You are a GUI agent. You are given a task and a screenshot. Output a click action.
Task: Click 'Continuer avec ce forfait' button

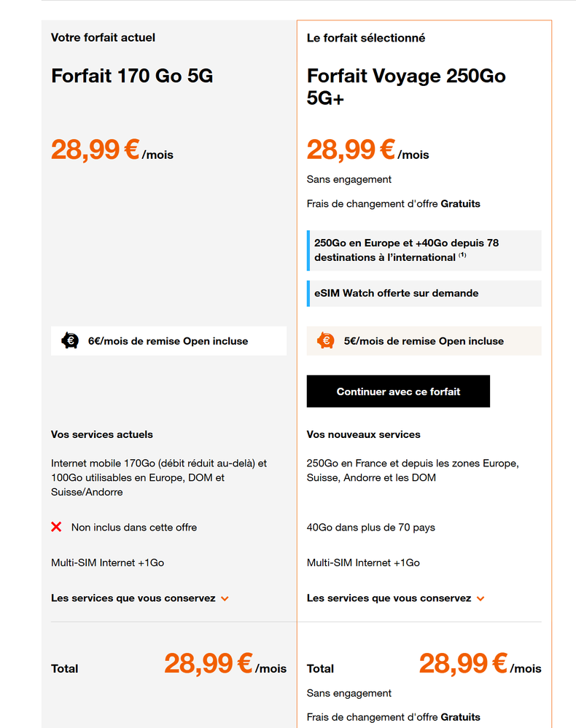(398, 391)
